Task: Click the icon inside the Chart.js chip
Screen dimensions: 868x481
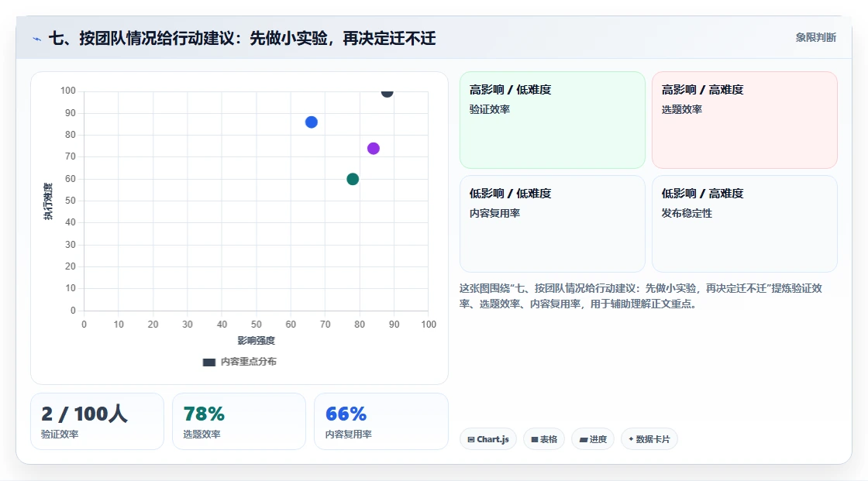Action: [471, 439]
